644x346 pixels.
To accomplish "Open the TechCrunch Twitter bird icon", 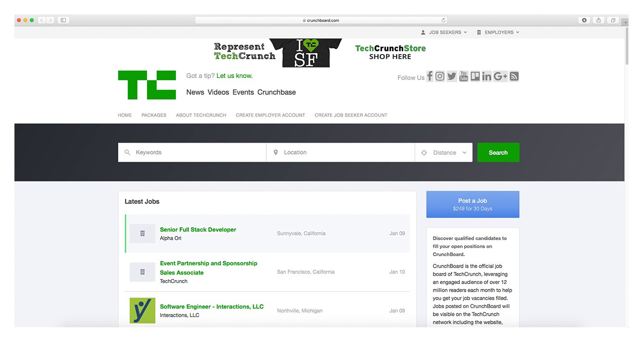I will click(452, 76).
